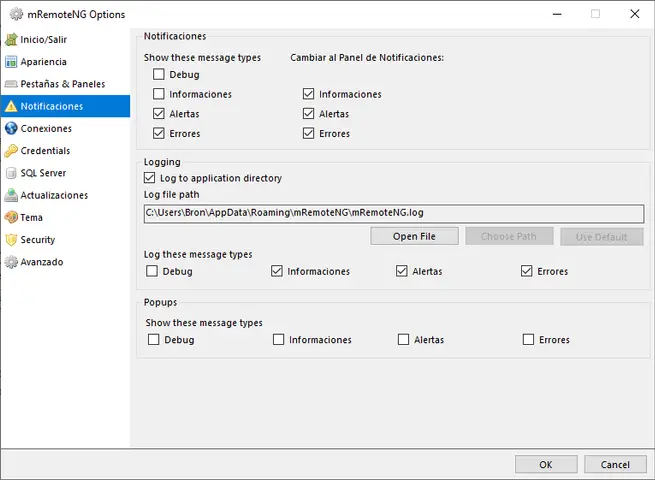
Task: Confirm settings with the OK button
Action: [545, 464]
